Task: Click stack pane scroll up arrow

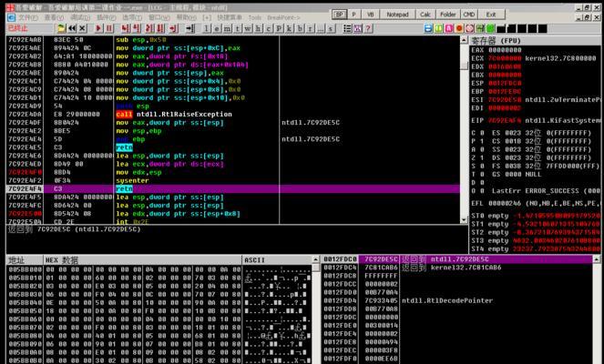Action: click(597, 259)
